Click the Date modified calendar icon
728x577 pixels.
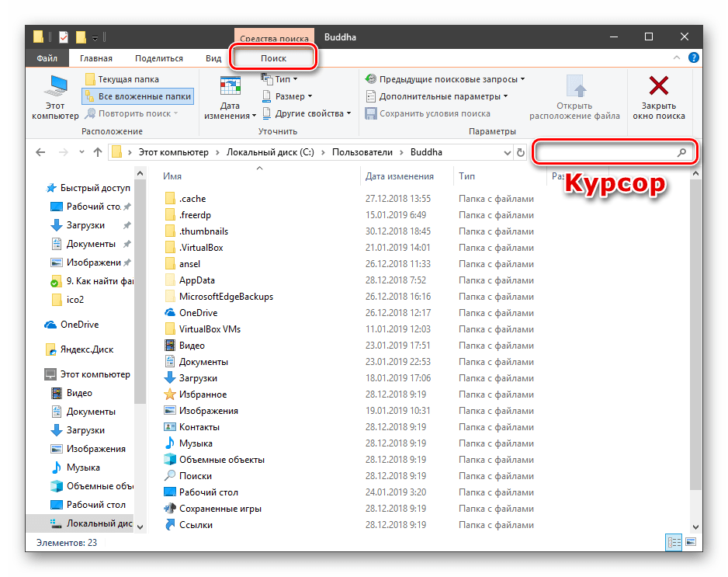(230, 86)
